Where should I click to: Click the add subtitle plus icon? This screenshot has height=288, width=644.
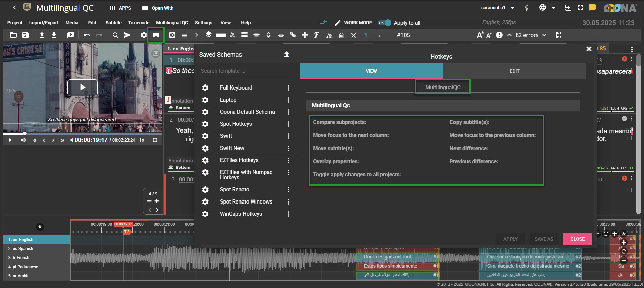tap(305, 35)
